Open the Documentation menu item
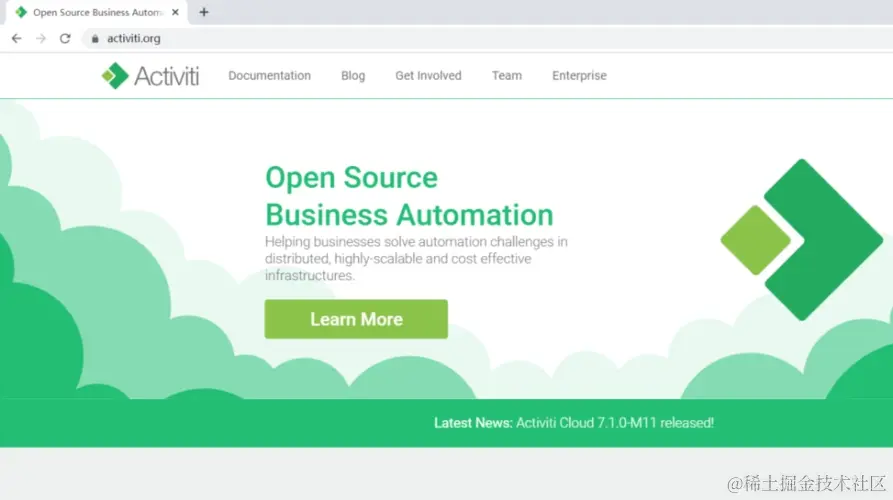Screen dimensions: 893x500 (x=269, y=76)
